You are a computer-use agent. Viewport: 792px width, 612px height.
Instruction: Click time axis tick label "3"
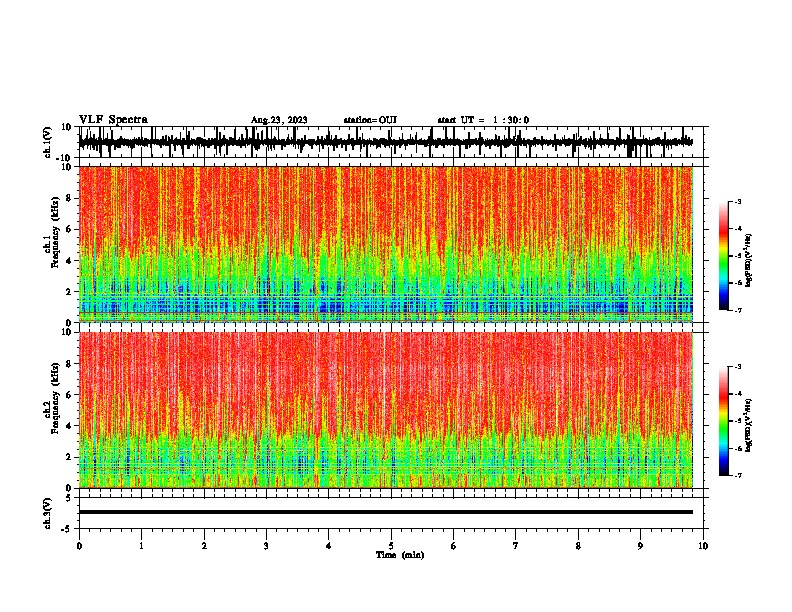(266, 546)
